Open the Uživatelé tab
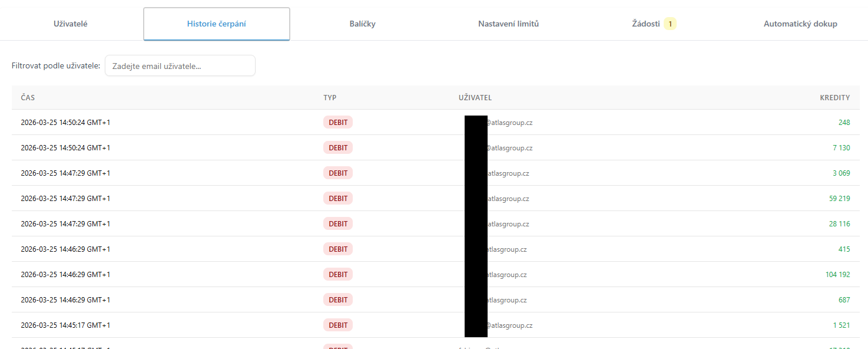The width and height of the screenshot is (868, 349). (x=72, y=24)
